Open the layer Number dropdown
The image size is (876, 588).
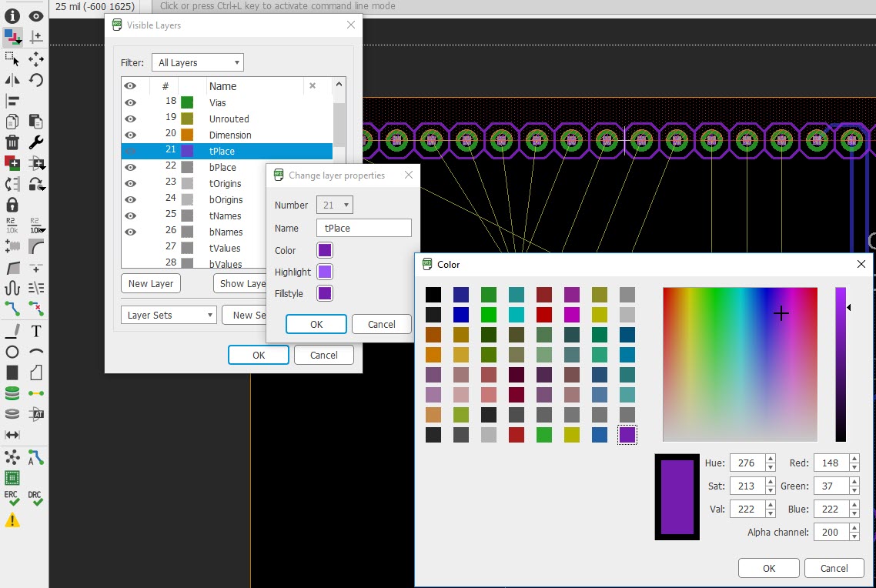335,205
